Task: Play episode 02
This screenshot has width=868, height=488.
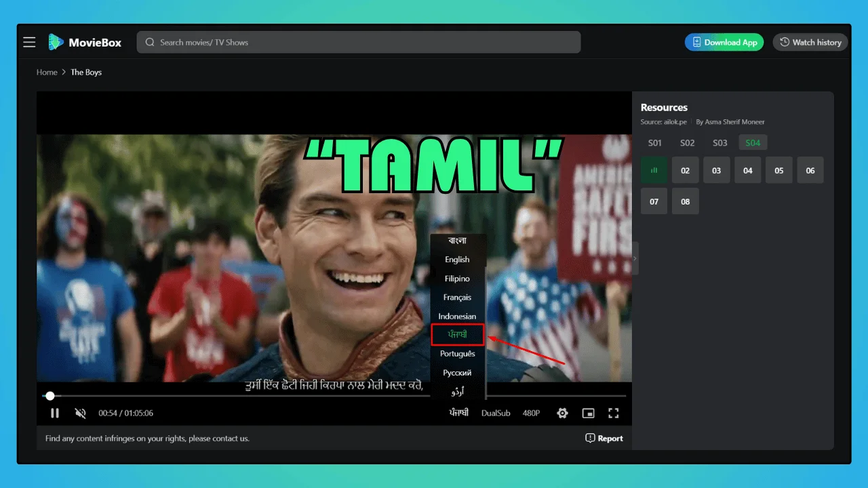Action: coord(686,170)
